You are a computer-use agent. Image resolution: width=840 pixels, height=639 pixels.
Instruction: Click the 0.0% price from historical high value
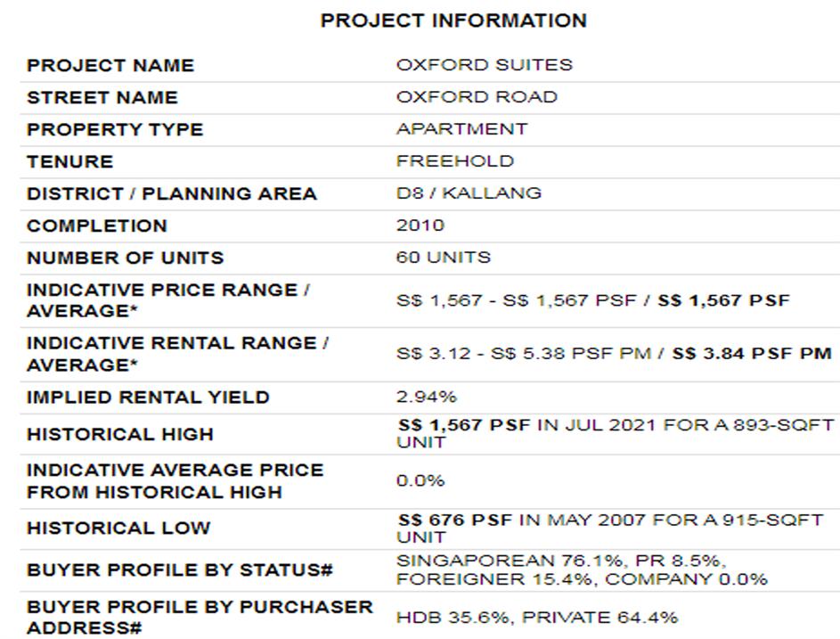coord(420,480)
